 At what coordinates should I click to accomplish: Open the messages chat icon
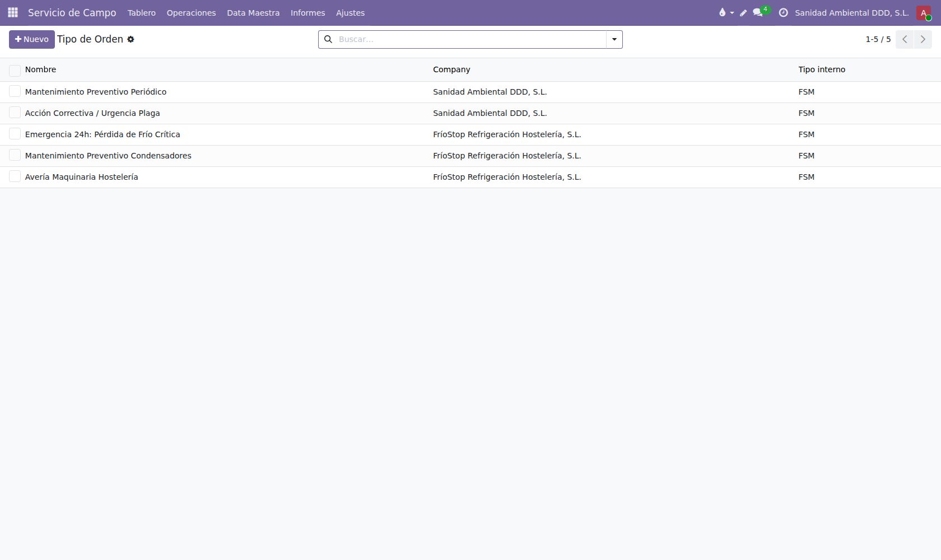[758, 12]
